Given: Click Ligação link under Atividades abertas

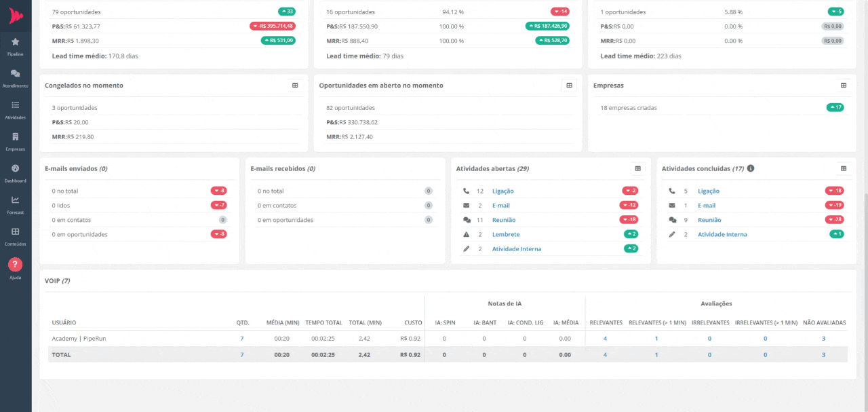Looking at the screenshot, I should [x=502, y=191].
